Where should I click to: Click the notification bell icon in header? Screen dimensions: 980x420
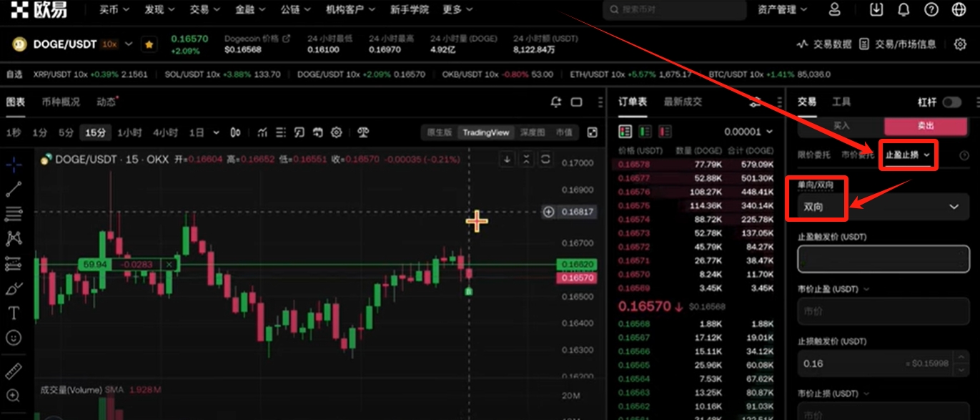[904, 10]
